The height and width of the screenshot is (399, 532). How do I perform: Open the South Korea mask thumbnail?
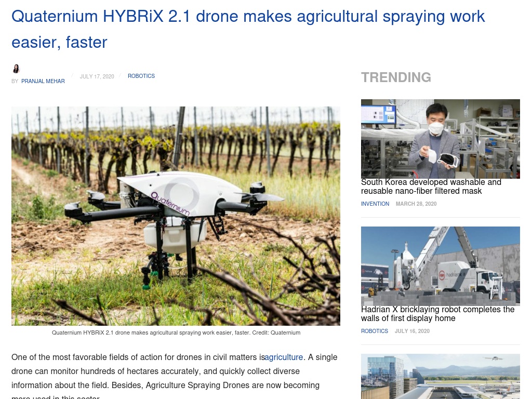(441, 139)
